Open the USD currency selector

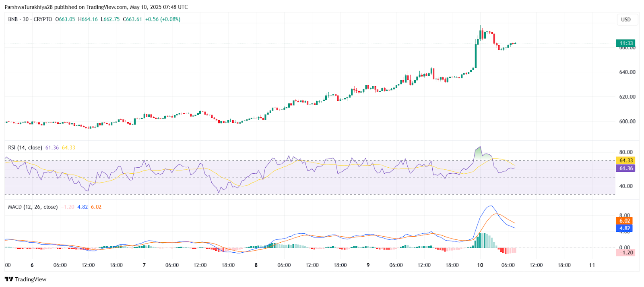pos(625,20)
